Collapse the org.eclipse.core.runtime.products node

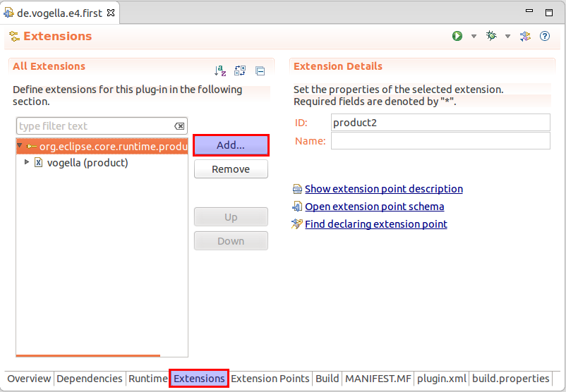coord(20,146)
